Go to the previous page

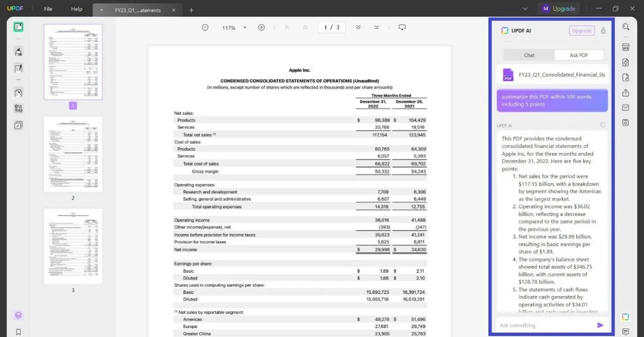click(305, 27)
